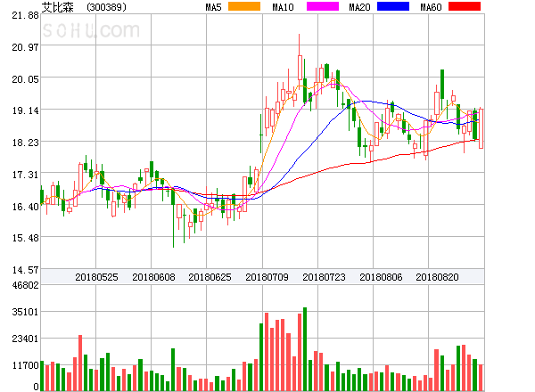
Task: Click the blue MA20 legend swatch
Action: pyautogui.click(x=393, y=6)
